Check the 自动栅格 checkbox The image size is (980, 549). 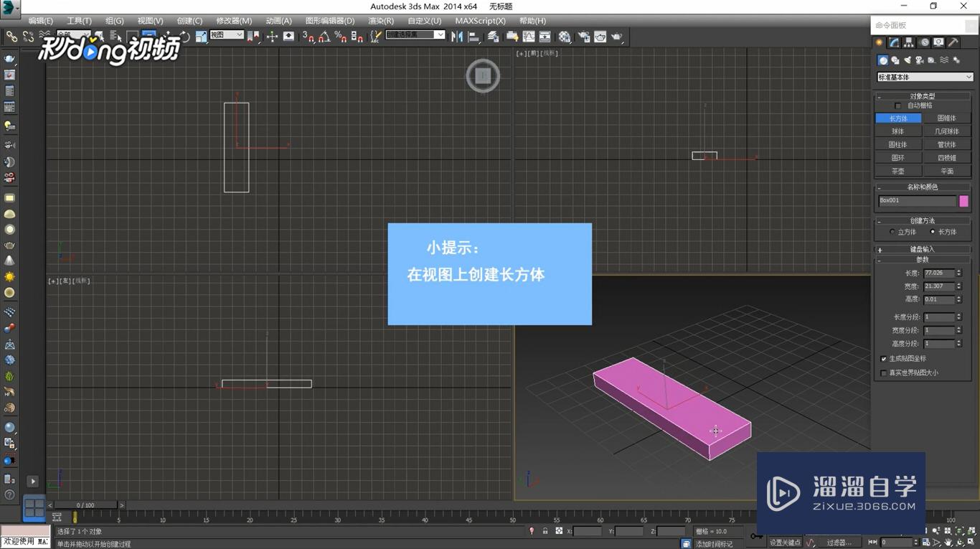(x=897, y=105)
